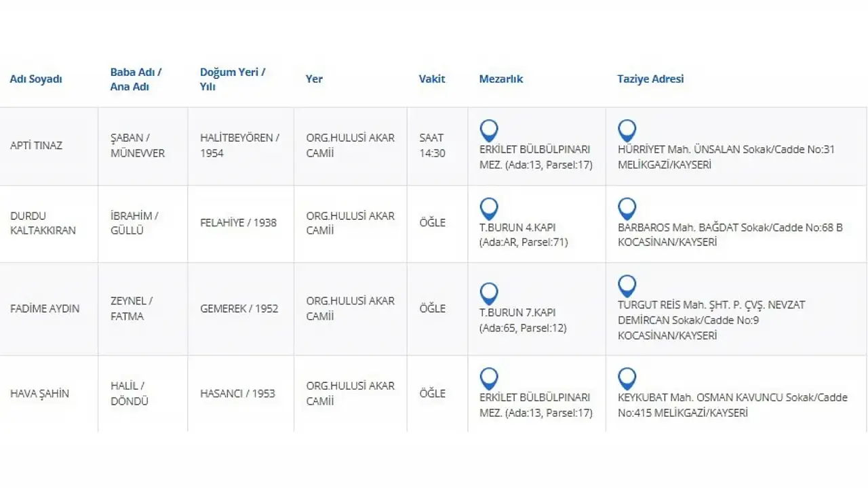This screenshot has width=868, height=490.
Task: Click cemetery pin in HAVA ŞAHİN row
Action: [488, 378]
